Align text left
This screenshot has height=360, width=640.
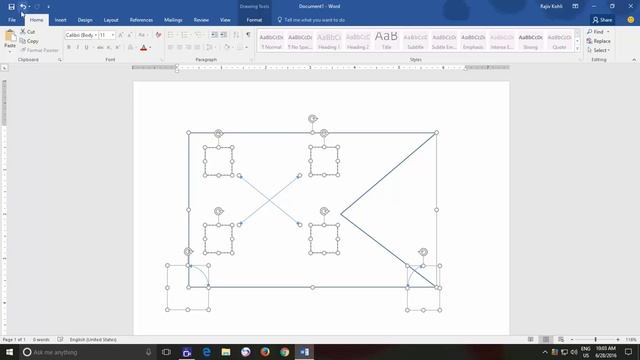click(x=171, y=47)
